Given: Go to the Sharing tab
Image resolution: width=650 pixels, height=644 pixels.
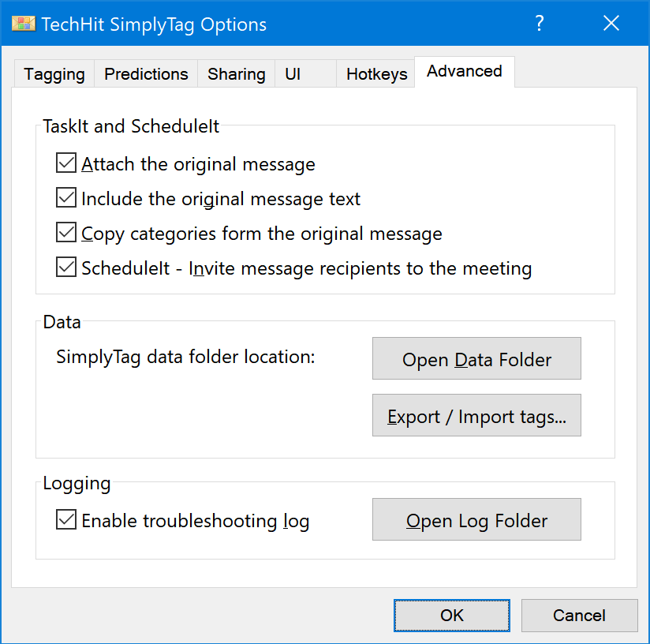Looking at the screenshot, I should pos(237,74).
